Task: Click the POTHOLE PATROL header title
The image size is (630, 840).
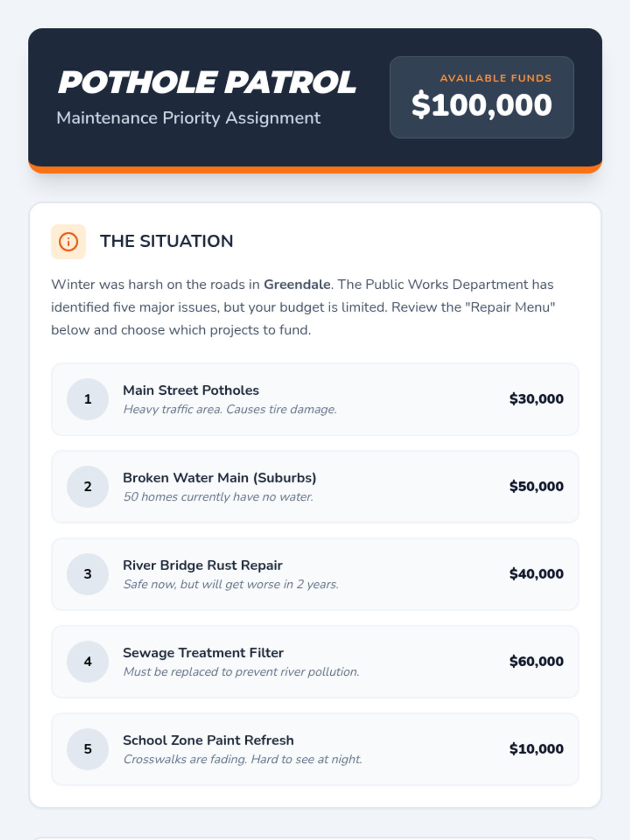Action: (x=207, y=82)
